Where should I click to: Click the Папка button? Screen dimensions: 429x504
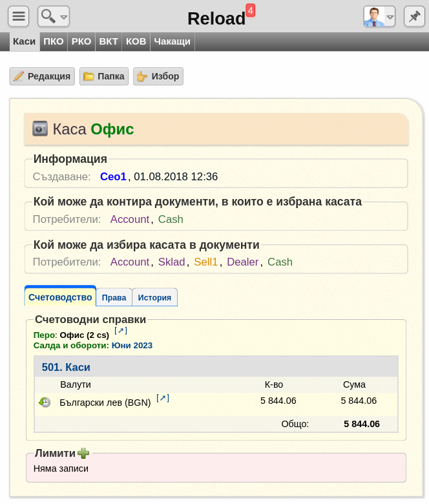point(104,76)
